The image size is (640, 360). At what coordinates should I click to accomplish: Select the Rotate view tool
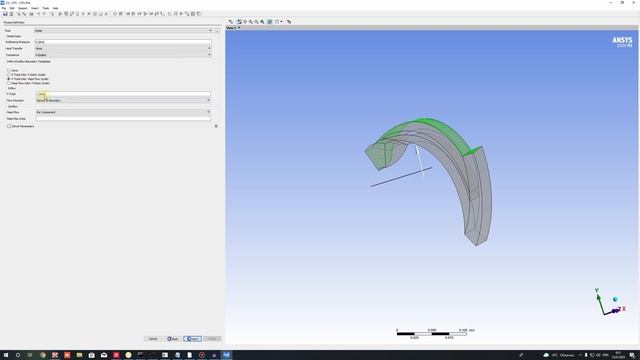tap(240, 22)
